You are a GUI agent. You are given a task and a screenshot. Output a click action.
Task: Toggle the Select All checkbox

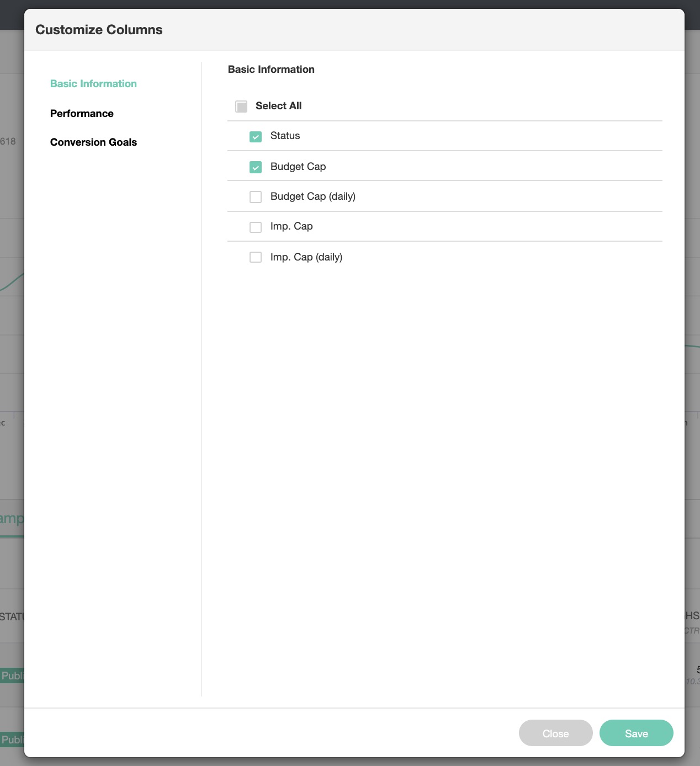point(241,107)
